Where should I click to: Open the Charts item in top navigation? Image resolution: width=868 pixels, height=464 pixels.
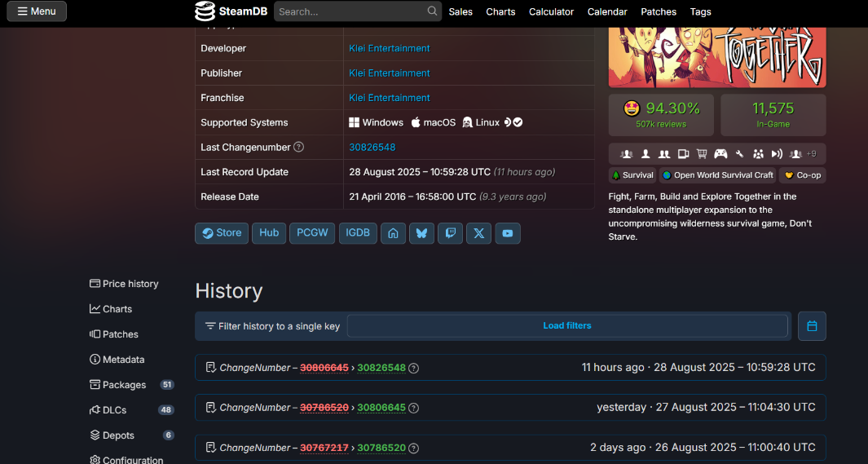click(500, 11)
